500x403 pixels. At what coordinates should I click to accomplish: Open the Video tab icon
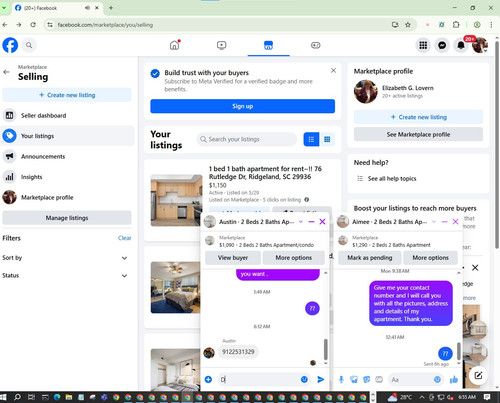(x=221, y=45)
